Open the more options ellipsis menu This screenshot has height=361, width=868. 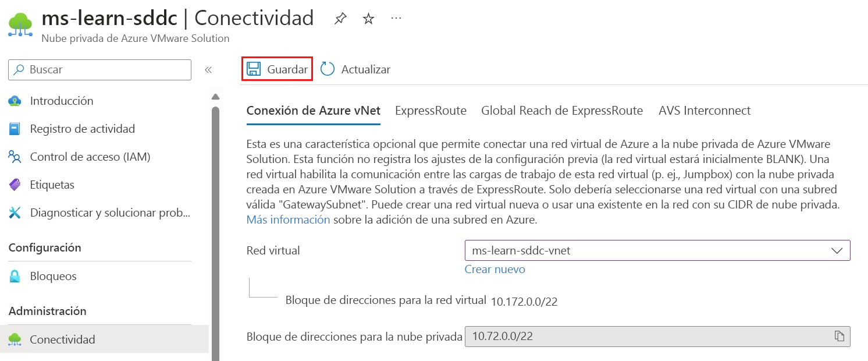tap(396, 18)
